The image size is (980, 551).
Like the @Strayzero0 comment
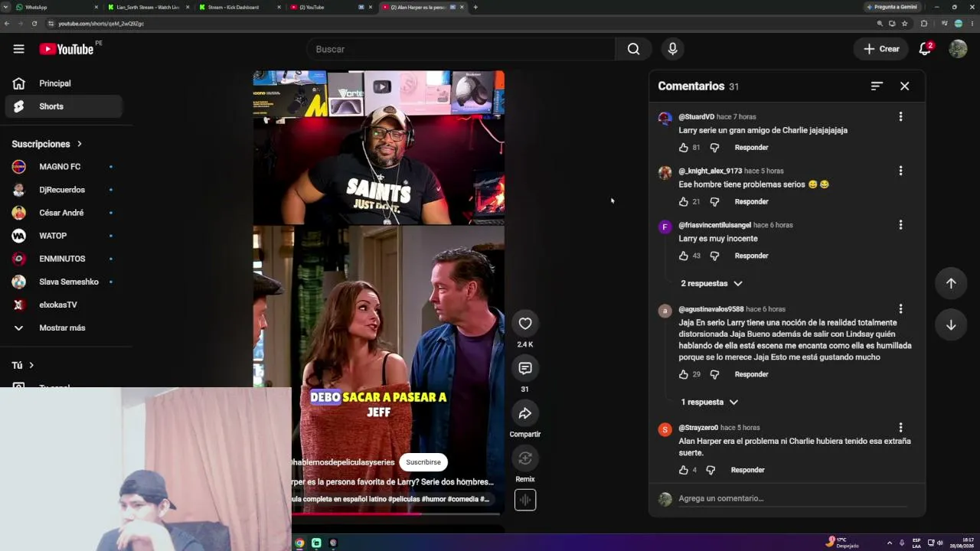tap(684, 471)
